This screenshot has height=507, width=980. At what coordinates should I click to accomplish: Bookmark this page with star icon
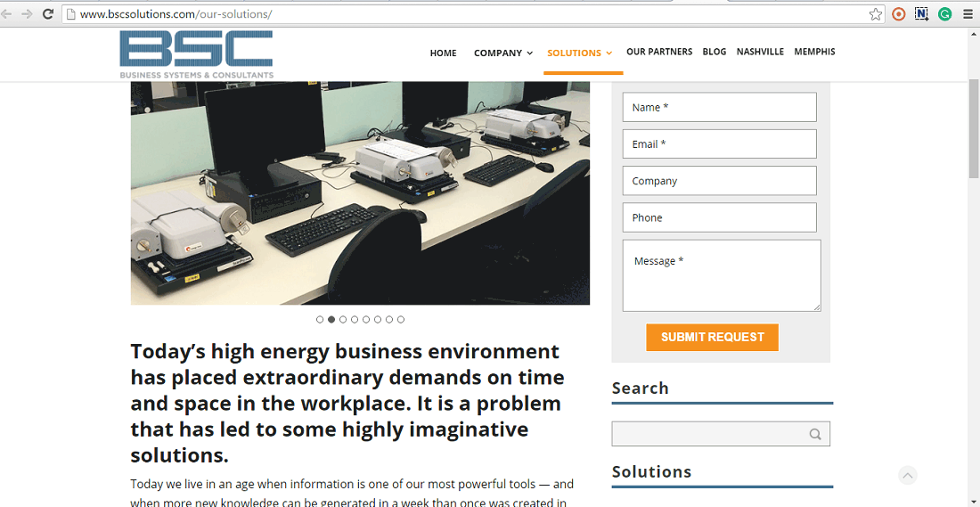(x=876, y=14)
